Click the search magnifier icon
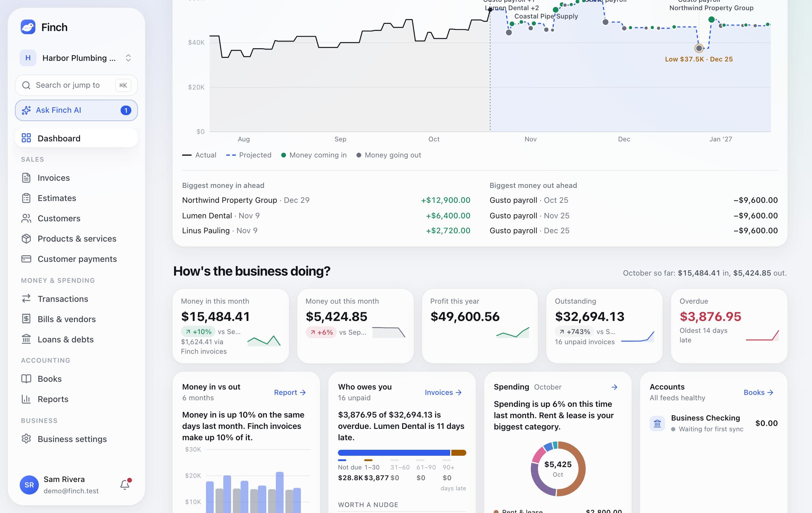 coord(26,85)
